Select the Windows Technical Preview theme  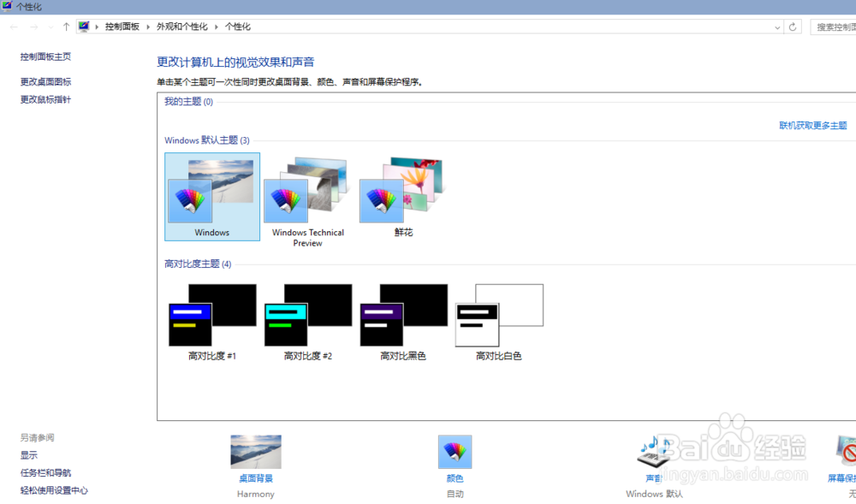pos(308,201)
